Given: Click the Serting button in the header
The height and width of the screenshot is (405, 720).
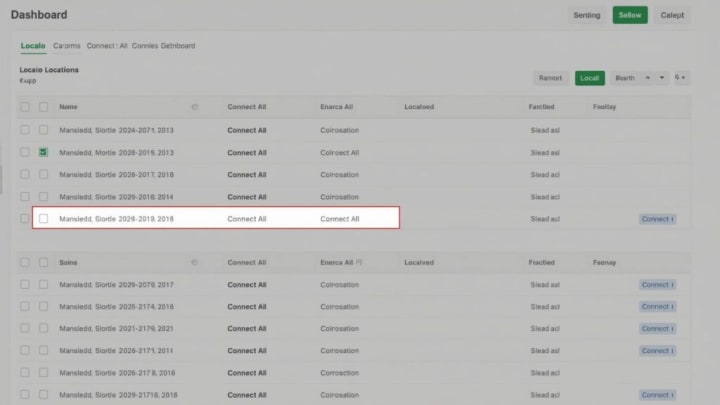Looking at the screenshot, I should [x=587, y=15].
